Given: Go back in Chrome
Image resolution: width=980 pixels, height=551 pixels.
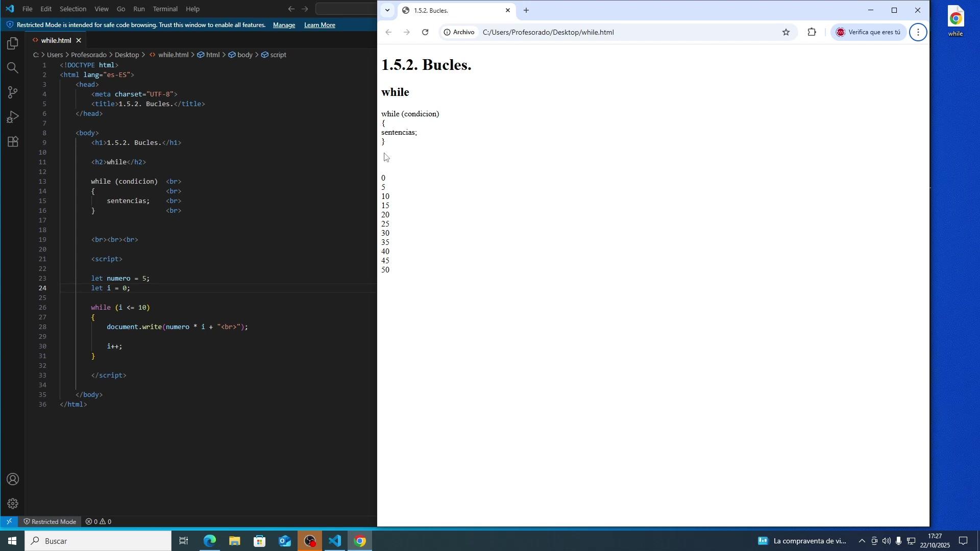Looking at the screenshot, I should coord(388,32).
